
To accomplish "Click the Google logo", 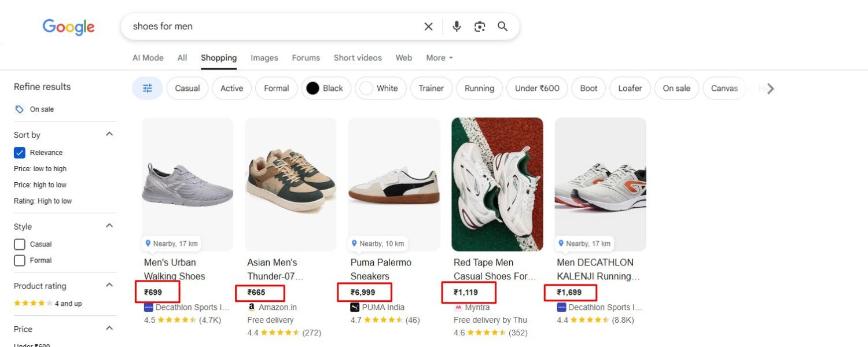I will (68, 27).
